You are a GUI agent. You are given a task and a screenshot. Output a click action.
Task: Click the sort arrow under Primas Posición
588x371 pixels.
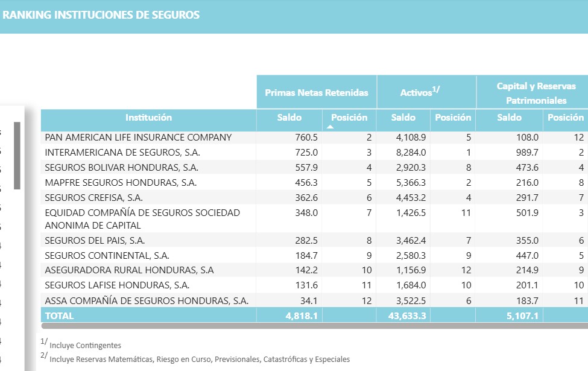(x=330, y=127)
